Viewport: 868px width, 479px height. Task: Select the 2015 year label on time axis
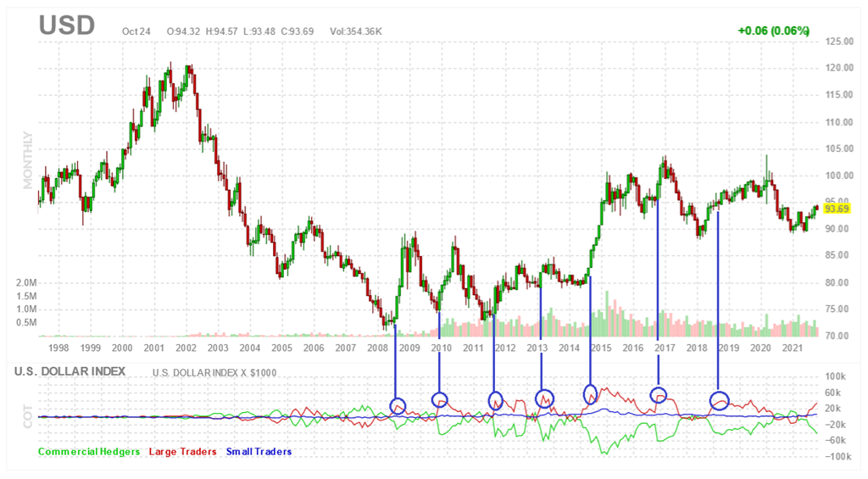[x=601, y=348]
